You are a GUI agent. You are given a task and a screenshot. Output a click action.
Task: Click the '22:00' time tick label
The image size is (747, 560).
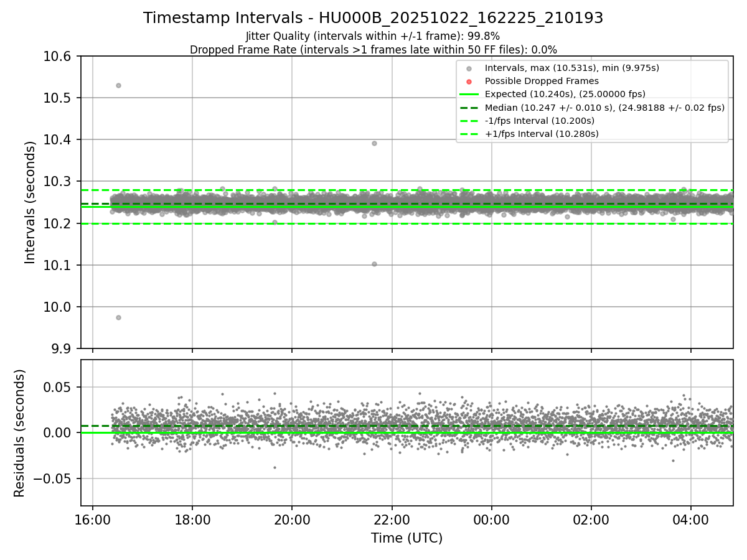[x=392, y=520]
